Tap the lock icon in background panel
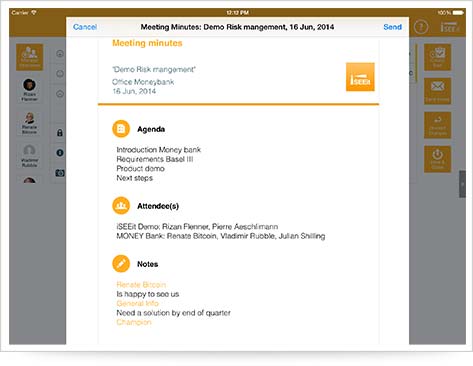The height and width of the screenshot is (366, 473). pyautogui.click(x=60, y=133)
